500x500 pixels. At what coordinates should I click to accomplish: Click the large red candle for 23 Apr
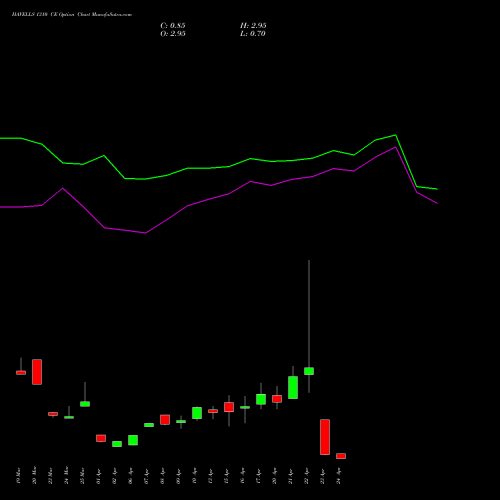point(325,437)
